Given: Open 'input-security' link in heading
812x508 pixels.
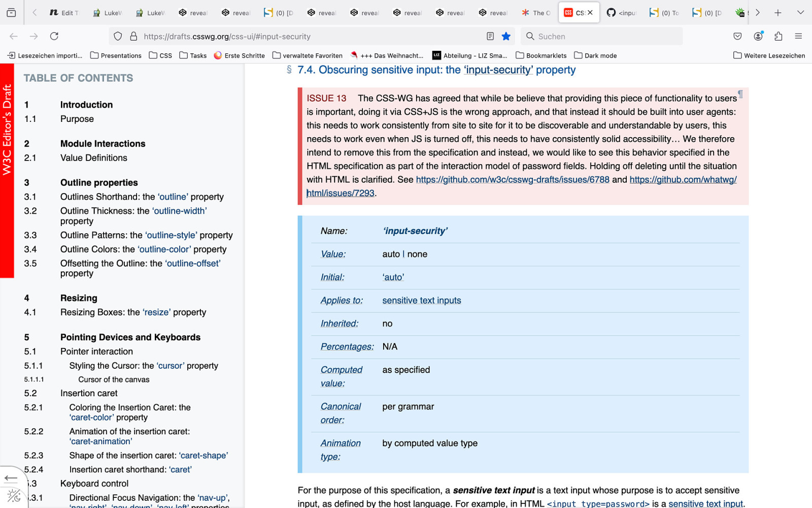Looking at the screenshot, I should pos(498,70).
